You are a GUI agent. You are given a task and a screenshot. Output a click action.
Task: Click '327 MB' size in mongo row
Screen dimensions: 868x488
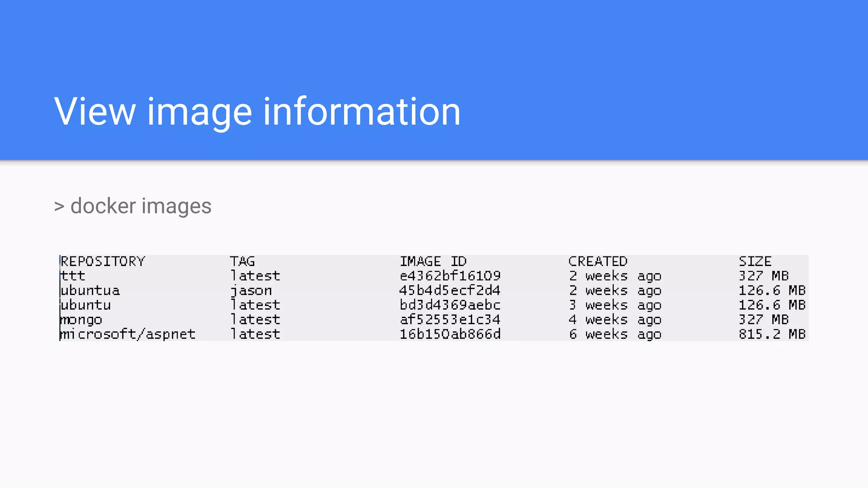click(764, 319)
